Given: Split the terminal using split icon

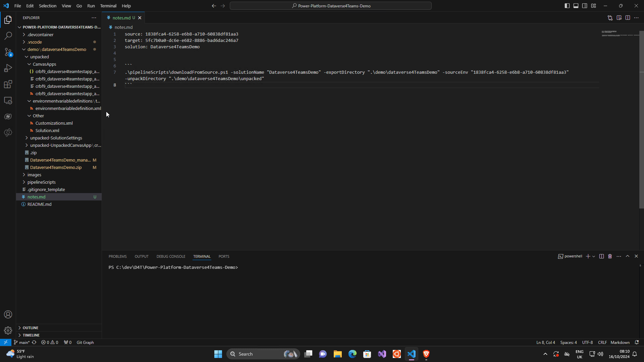Looking at the screenshot, I should point(601,256).
